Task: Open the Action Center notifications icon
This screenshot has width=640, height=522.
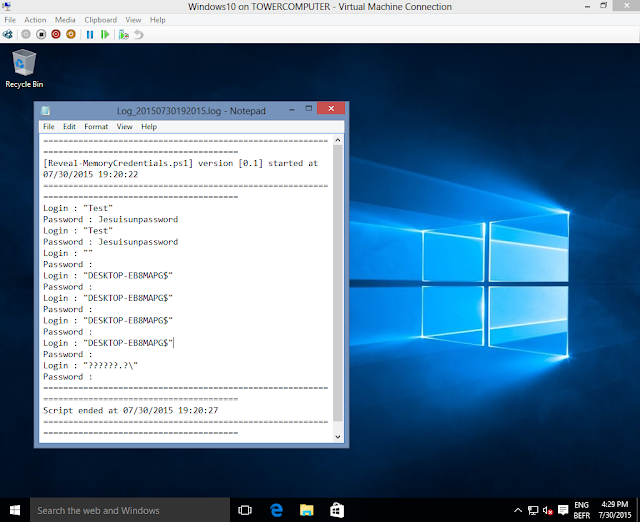Action: [x=563, y=510]
